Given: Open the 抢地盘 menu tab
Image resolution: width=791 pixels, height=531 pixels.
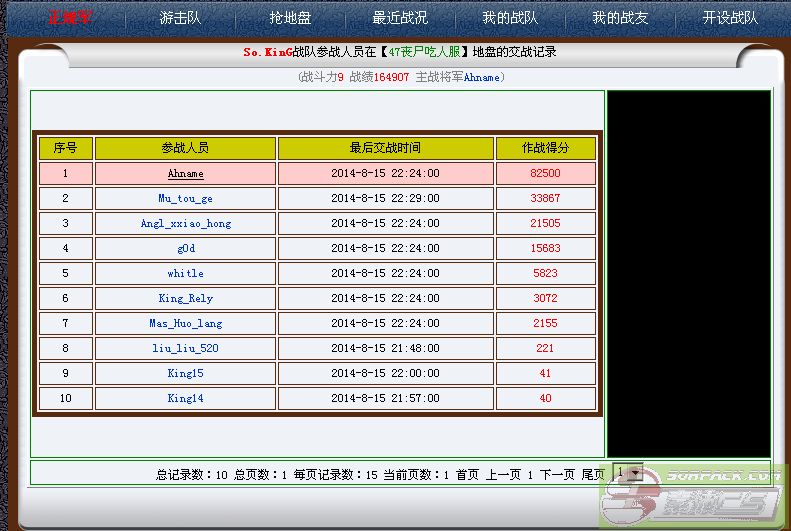Looking at the screenshot, I should point(290,18).
